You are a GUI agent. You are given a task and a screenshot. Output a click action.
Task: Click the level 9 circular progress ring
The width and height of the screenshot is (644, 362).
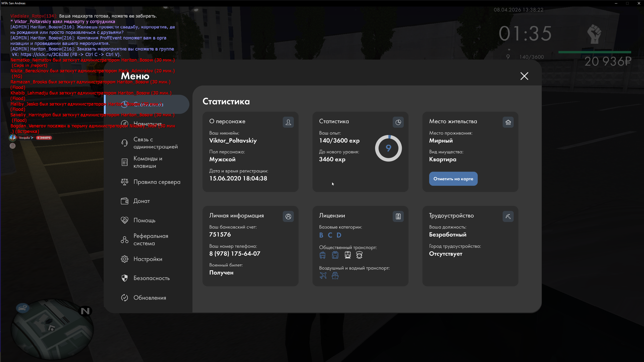[388, 148]
